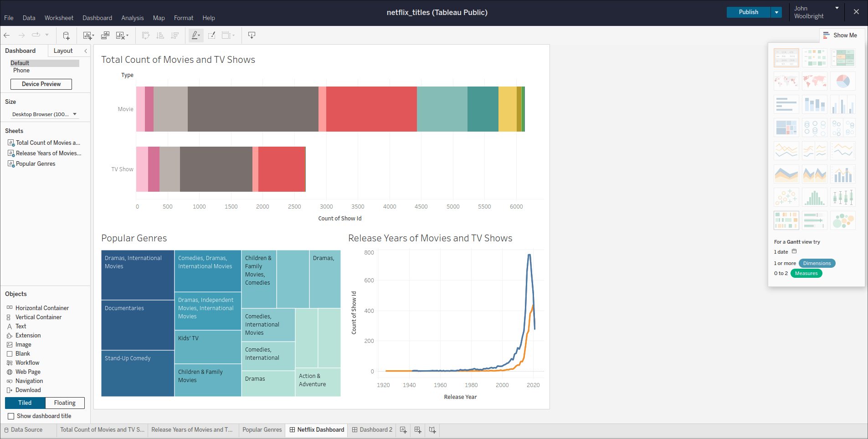Click the Undo arrow in the toolbar
Image resolution: width=868 pixels, height=439 pixels.
[6, 35]
